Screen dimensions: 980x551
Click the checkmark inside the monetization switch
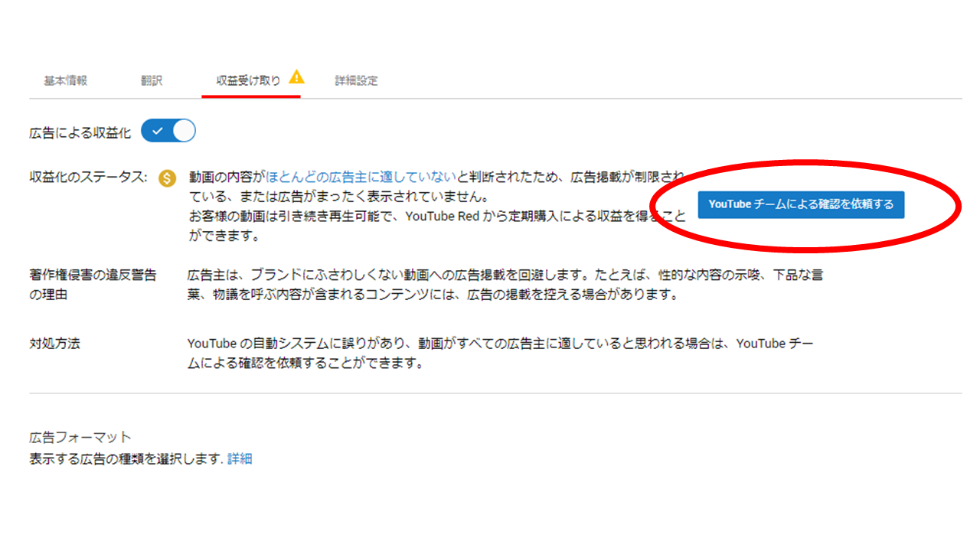(x=159, y=131)
